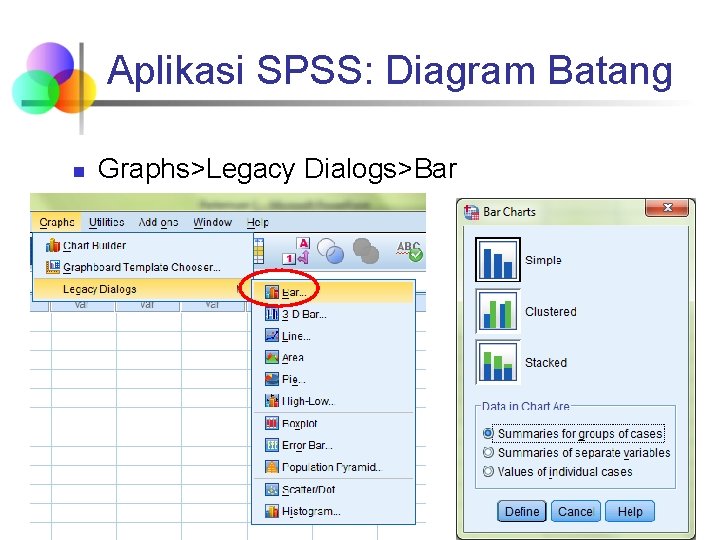Click the grid table toolbar icon
720x540 pixels.
[259, 251]
